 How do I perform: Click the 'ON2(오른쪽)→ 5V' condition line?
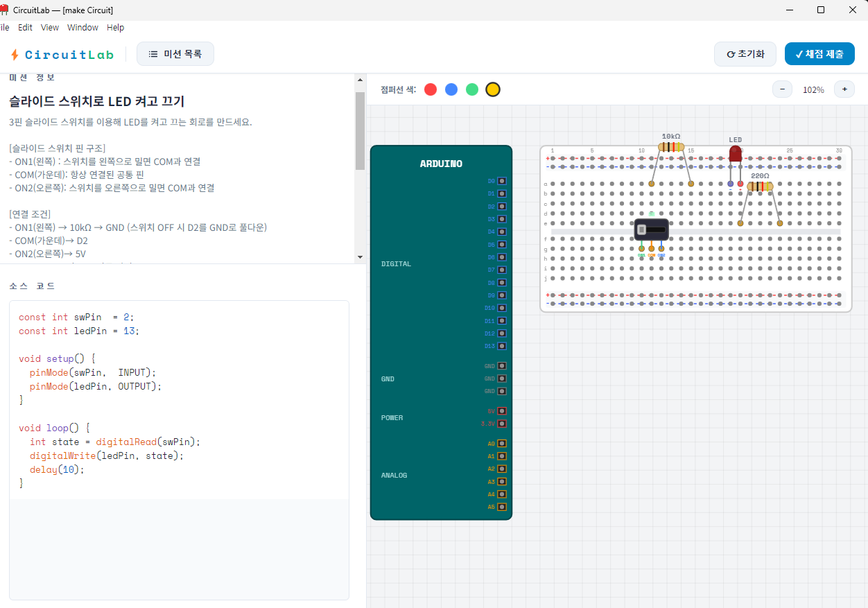pos(47,254)
